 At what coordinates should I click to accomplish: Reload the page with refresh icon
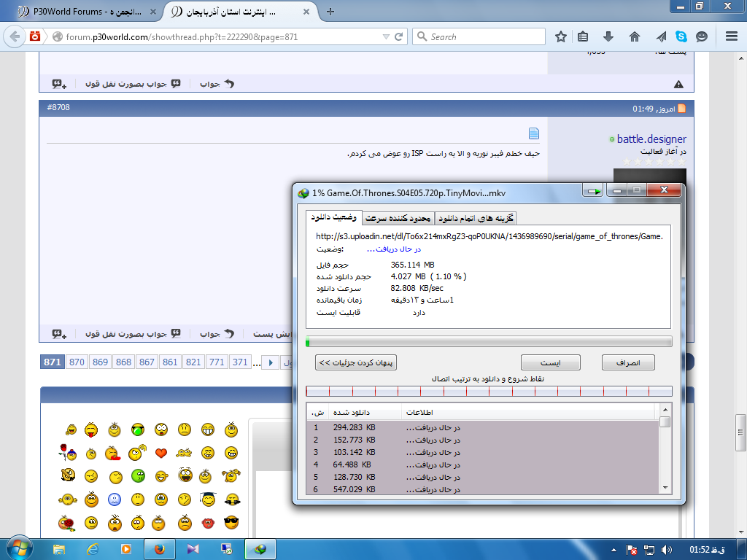(x=399, y=36)
